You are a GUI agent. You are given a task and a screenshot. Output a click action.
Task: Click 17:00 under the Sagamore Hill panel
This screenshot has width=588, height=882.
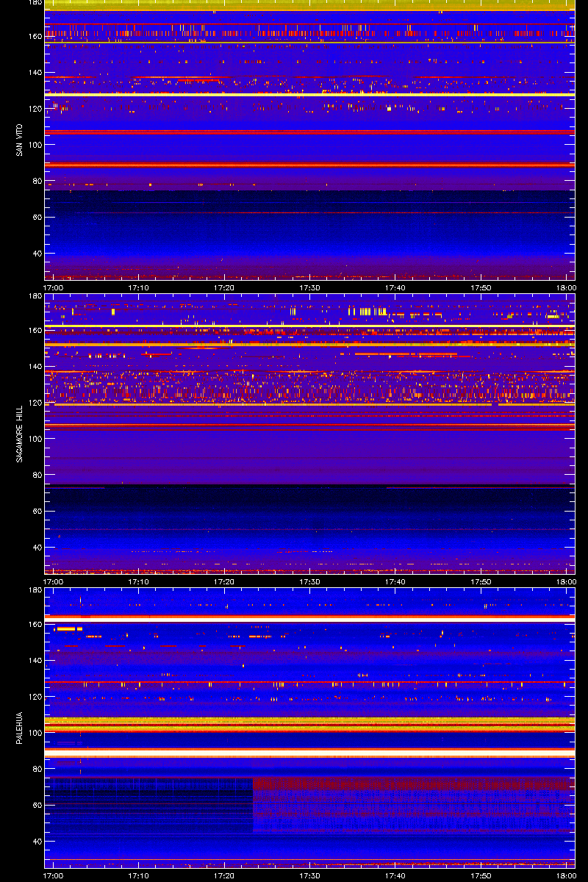(54, 581)
